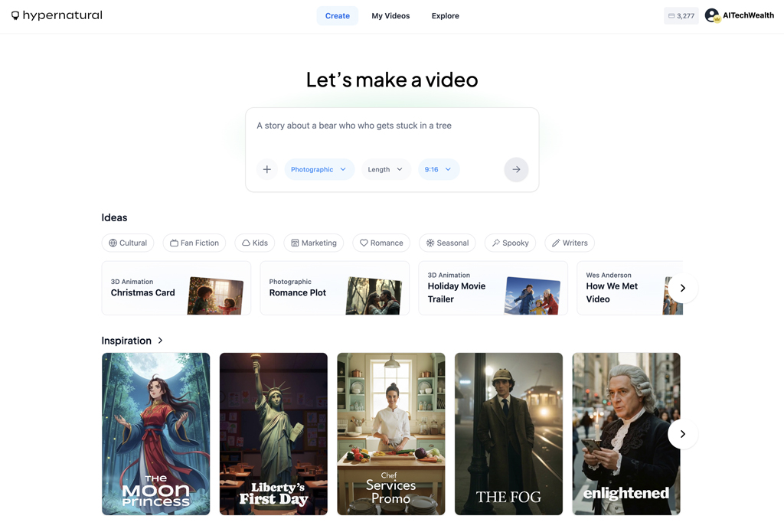The image size is (784, 532).
Task: Open the Inspiration section link
Action: [x=132, y=341]
